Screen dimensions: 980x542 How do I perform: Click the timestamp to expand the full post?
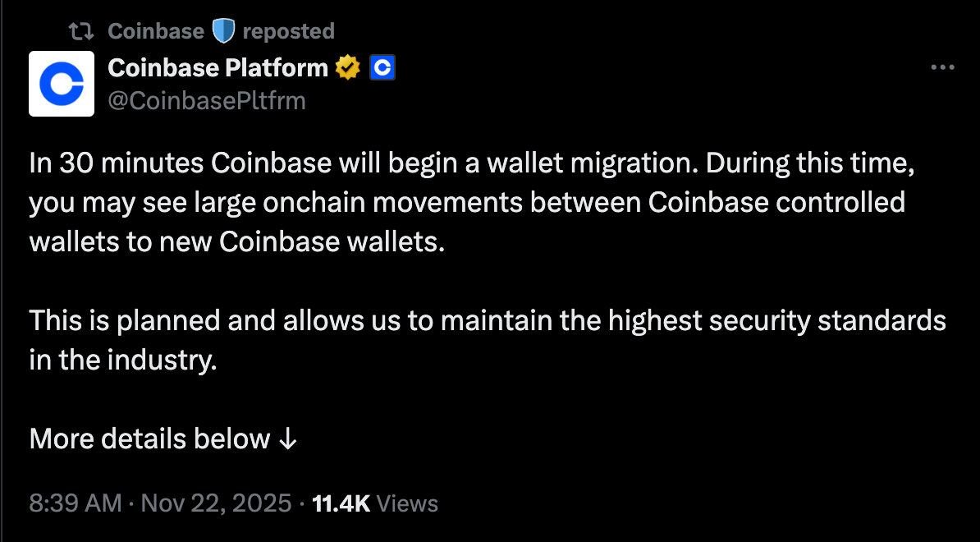coord(74,503)
